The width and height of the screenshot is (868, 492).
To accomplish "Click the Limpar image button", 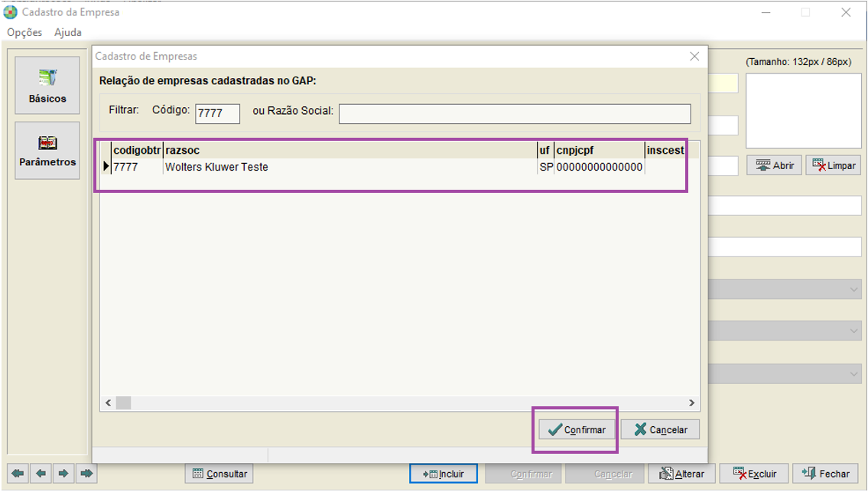I will (x=834, y=165).
